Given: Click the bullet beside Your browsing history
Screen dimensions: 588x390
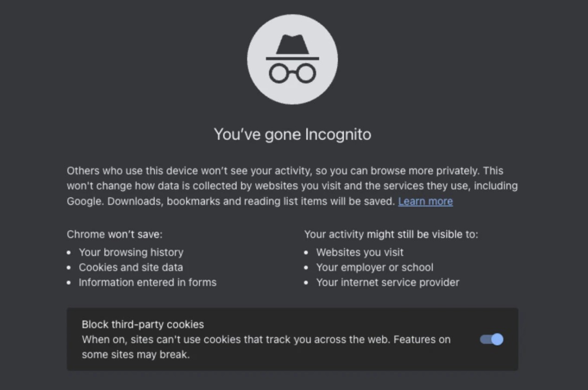Looking at the screenshot, I should tap(70, 253).
